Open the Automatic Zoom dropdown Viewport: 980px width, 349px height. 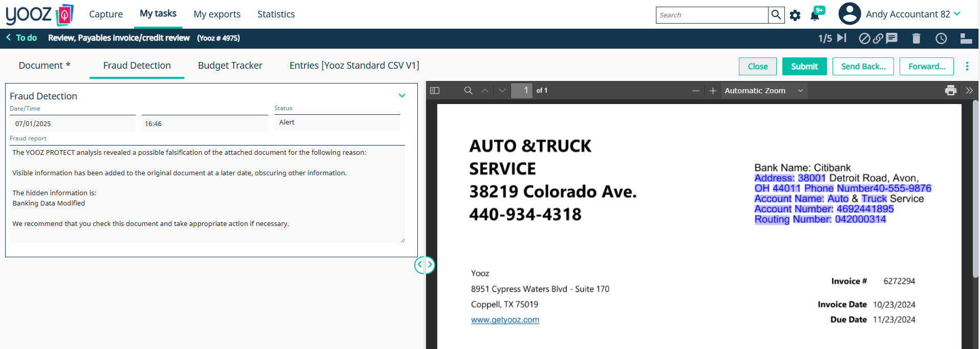click(763, 91)
